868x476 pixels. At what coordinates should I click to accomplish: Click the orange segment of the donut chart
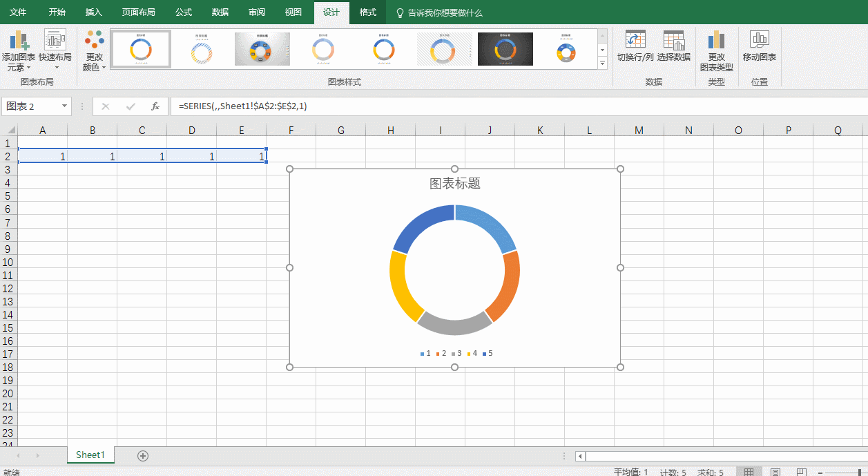[506, 283]
